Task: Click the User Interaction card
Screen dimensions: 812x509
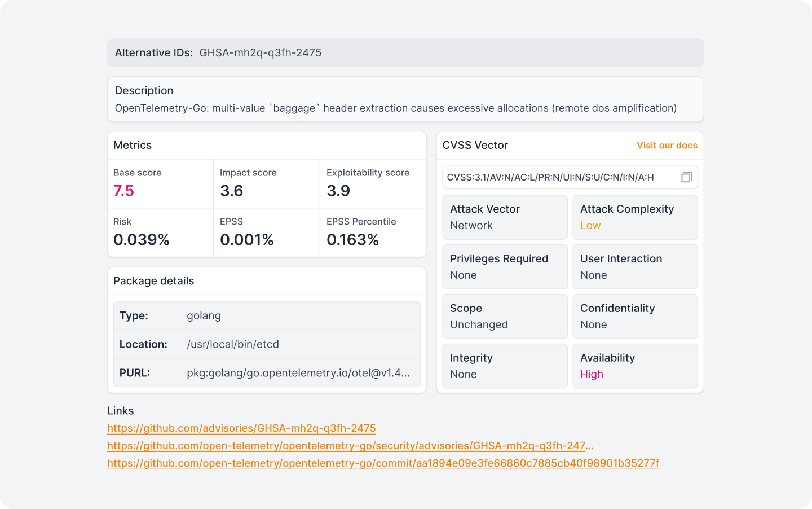Action: (635, 267)
